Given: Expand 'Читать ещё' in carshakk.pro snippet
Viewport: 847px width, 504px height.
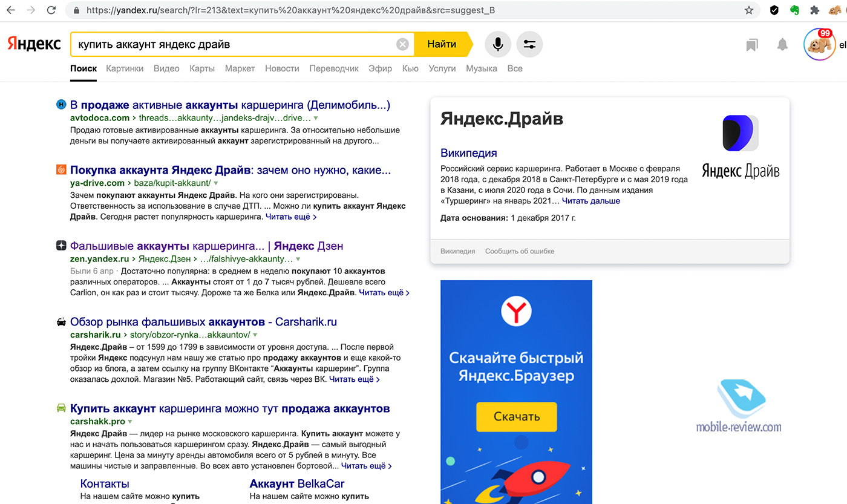Looking at the screenshot, I should (x=367, y=466).
